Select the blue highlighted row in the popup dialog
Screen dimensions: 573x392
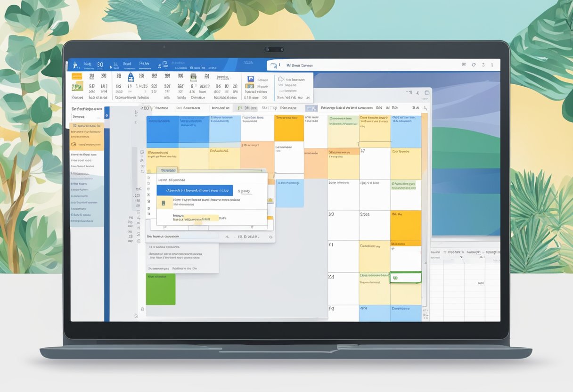[195, 190]
